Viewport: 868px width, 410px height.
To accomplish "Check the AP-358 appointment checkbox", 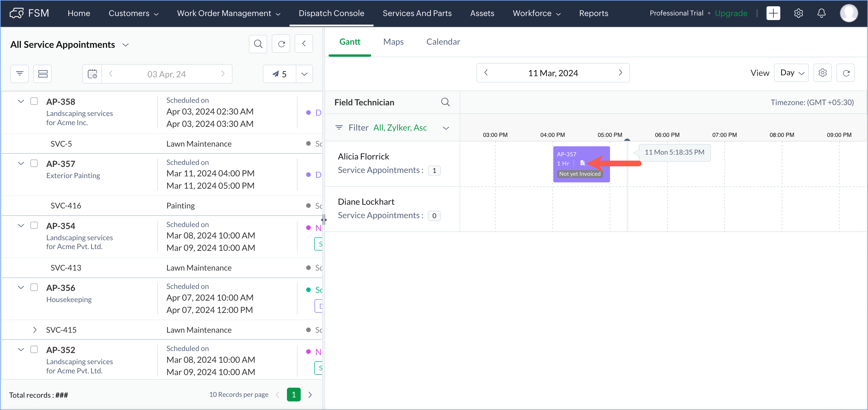I will point(34,101).
